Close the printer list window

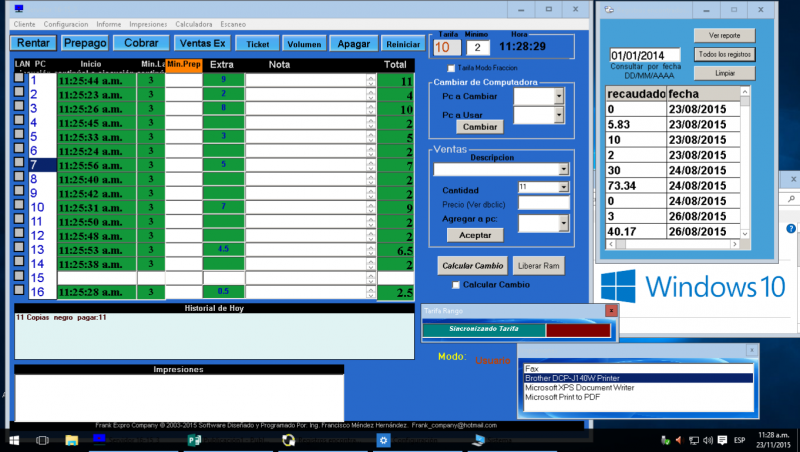(x=752, y=350)
